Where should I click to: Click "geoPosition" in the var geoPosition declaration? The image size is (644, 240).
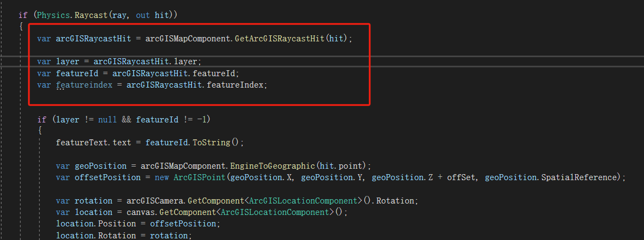(101, 167)
